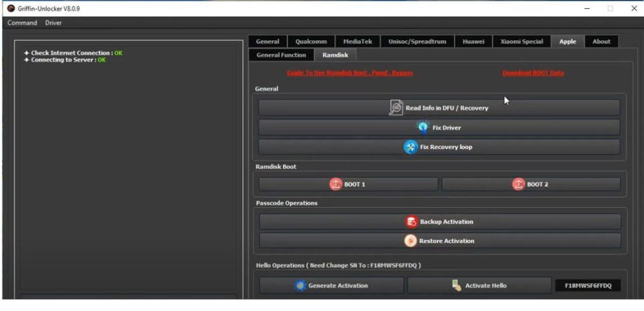The image size is (644, 311).
Task: Open the About tab
Action: (601, 42)
